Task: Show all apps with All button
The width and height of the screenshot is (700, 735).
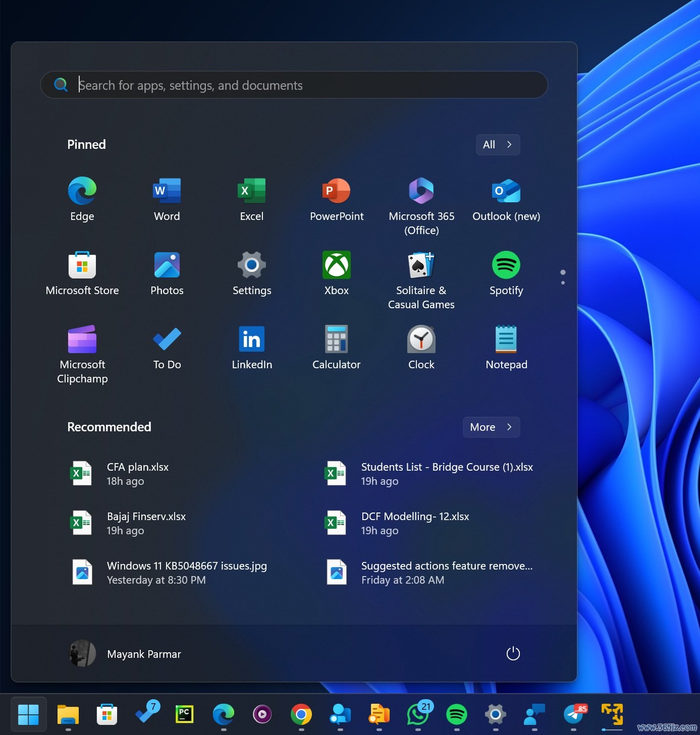Action: pos(498,145)
